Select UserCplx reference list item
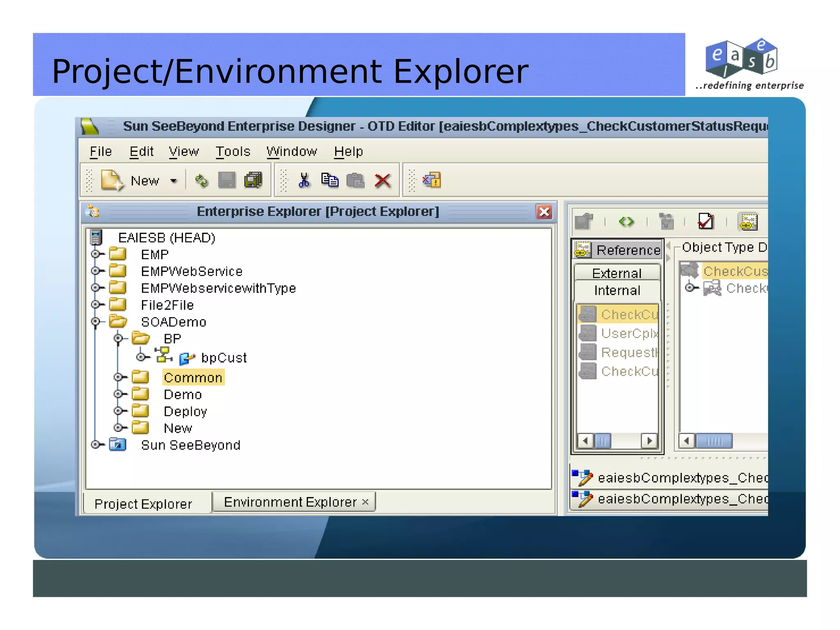This screenshot has width=840, height=630. 618,333
